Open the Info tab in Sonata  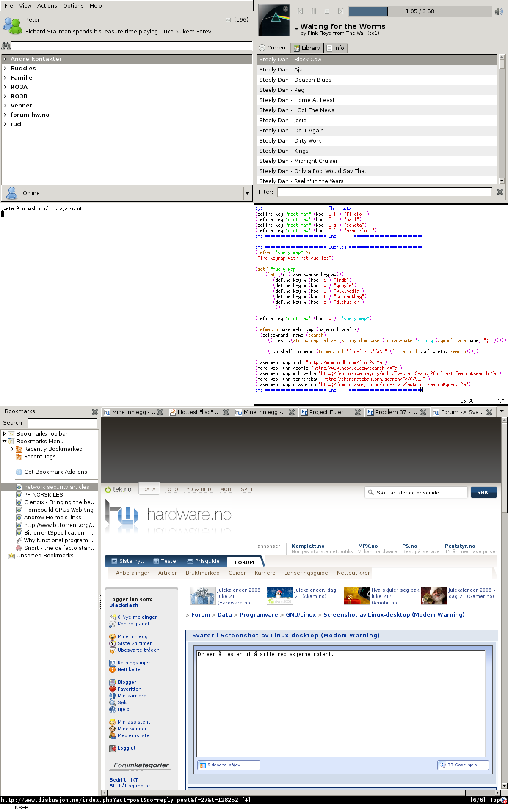335,48
